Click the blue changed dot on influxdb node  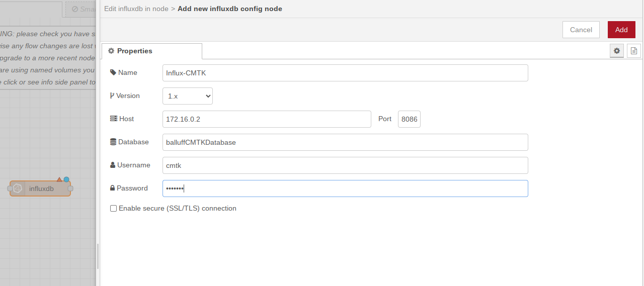coord(66,179)
